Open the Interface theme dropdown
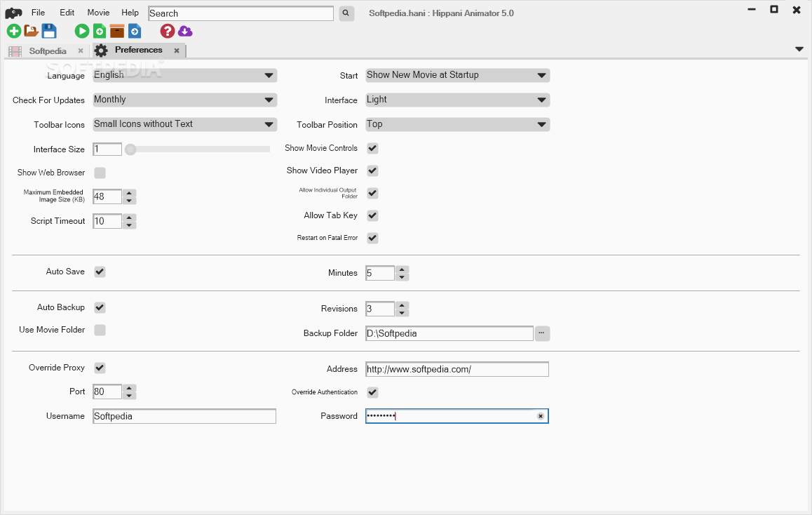 click(x=457, y=100)
